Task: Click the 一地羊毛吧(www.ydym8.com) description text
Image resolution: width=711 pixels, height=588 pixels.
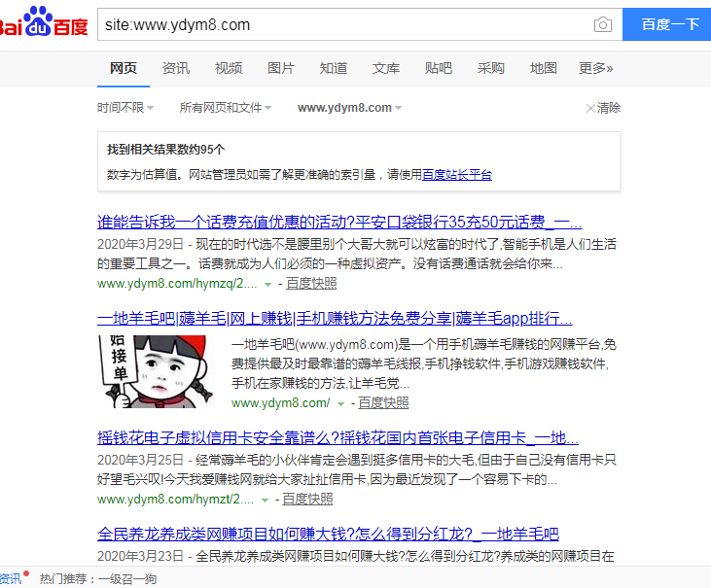Action: 424,363
